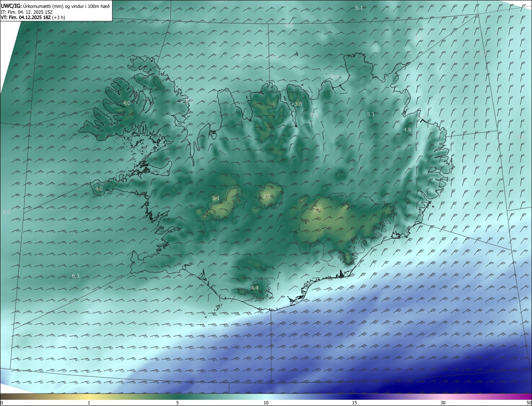Click the map title "UWC/IG: Úrkomumætti (mm) og vindur"
The width and height of the screenshot is (532, 406).
[x=55, y=6]
